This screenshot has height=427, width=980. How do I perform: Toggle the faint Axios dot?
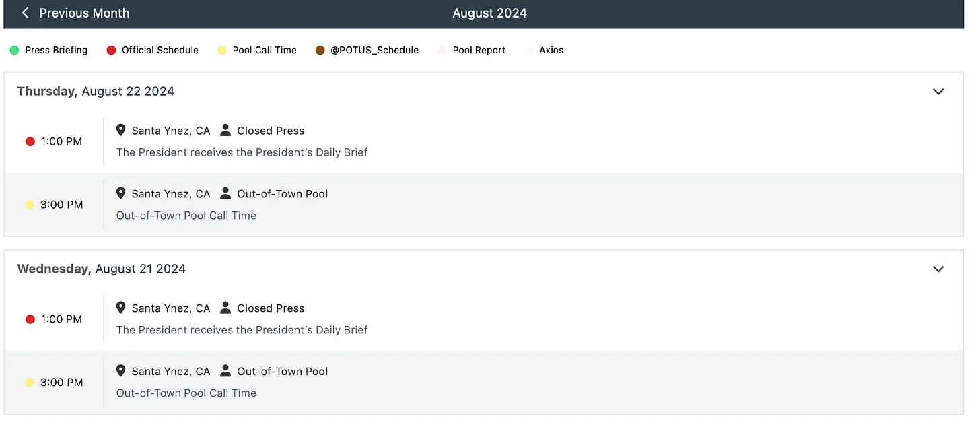(x=528, y=50)
